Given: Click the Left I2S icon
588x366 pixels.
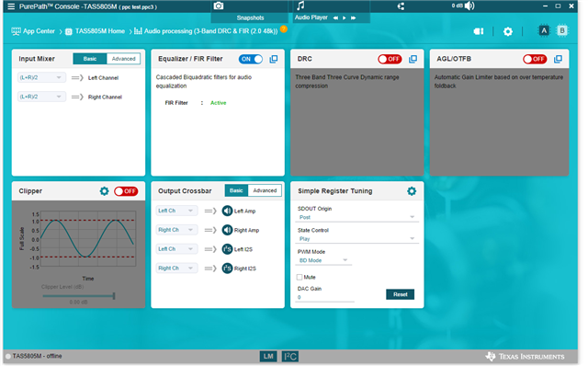Looking at the screenshot, I should click(x=227, y=249).
